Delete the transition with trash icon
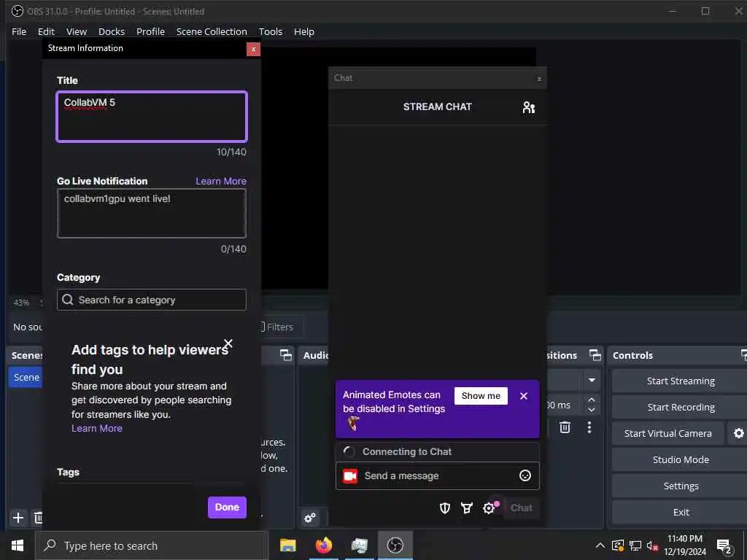The width and height of the screenshot is (747, 560). click(x=565, y=427)
